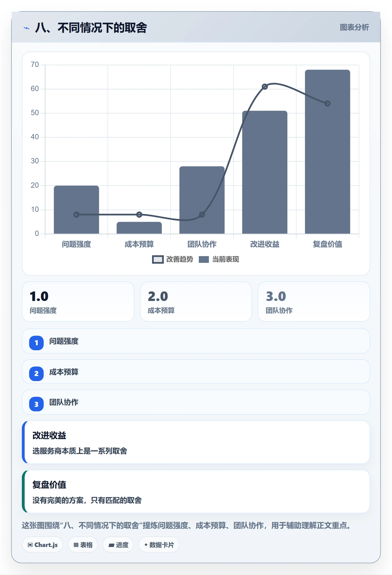The width and height of the screenshot is (392, 575).
Task: Click the 改进收益 bar in chart
Action: [265, 172]
